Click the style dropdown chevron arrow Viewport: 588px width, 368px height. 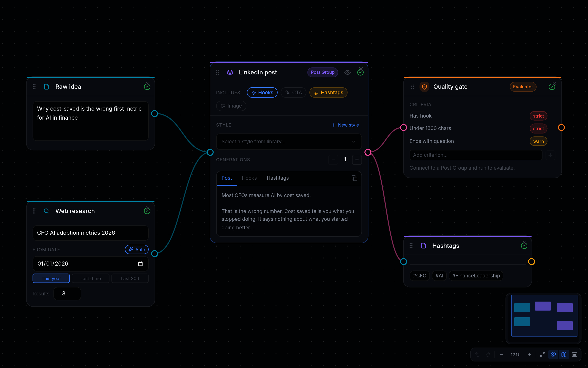coord(354,141)
